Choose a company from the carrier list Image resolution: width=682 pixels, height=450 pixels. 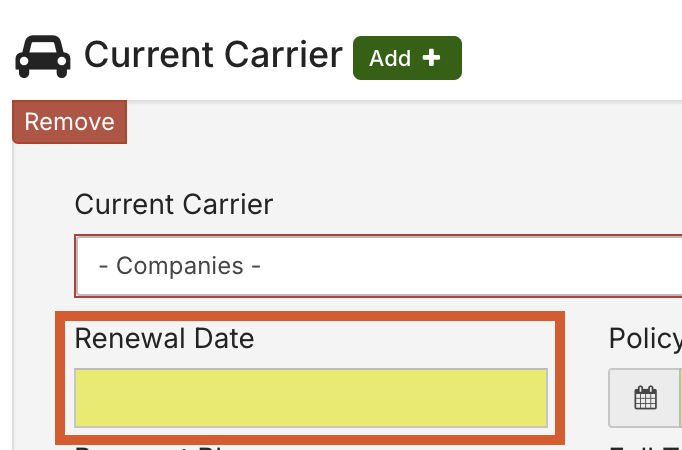tap(378, 266)
